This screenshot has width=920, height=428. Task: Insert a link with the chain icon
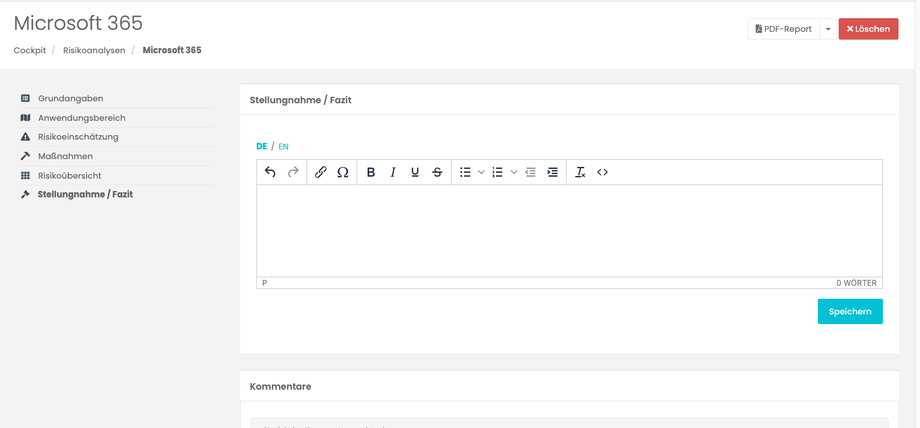point(321,172)
